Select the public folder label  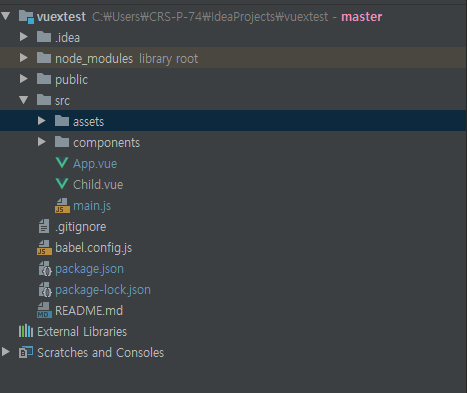pyautogui.click(x=71, y=80)
